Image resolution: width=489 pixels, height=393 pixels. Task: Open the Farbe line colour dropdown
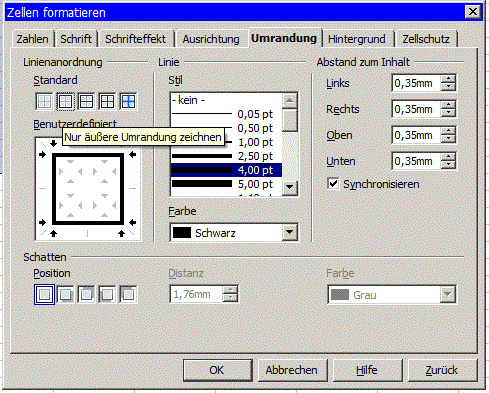tap(289, 232)
